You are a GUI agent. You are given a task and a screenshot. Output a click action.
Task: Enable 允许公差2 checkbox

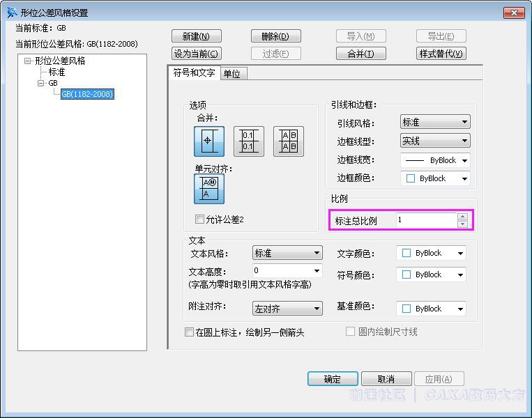pyautogui.click(x=200, y=219)
